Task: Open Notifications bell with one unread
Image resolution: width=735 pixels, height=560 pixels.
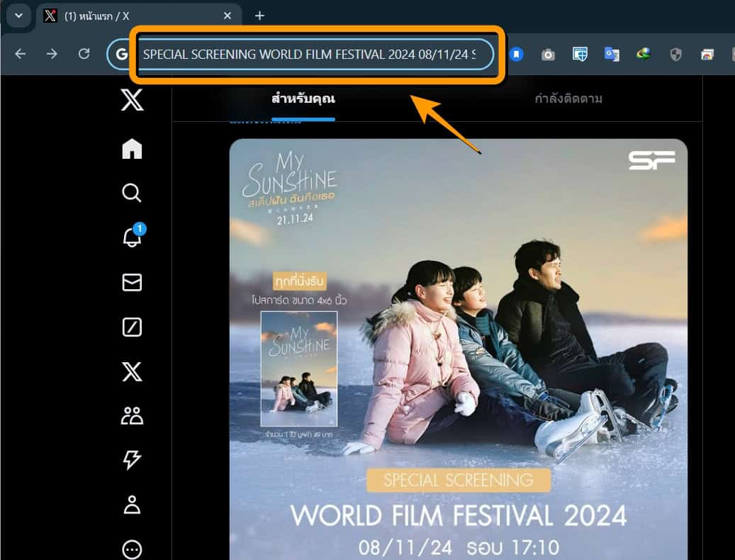Action: (132, 237)
